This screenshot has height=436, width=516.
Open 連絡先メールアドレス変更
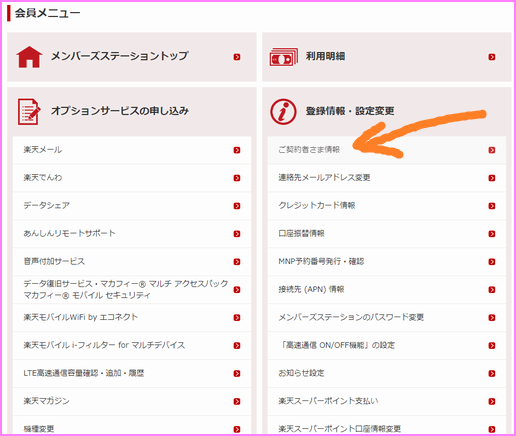click(387, 178)
